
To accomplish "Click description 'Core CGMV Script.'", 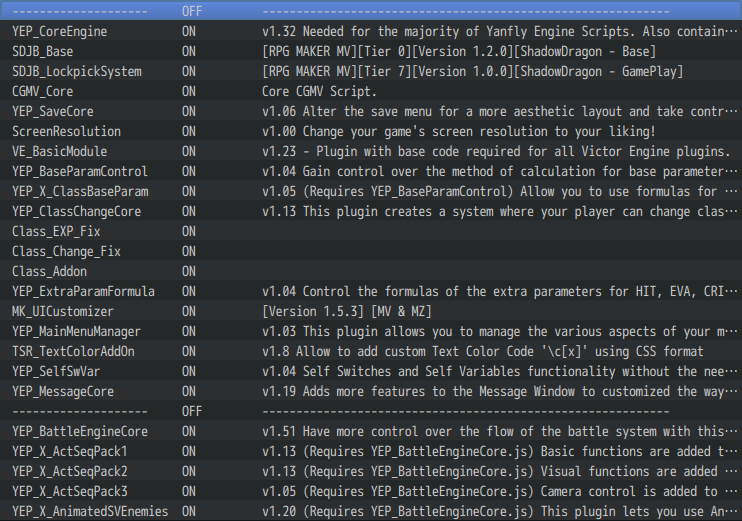I will 319,91.
